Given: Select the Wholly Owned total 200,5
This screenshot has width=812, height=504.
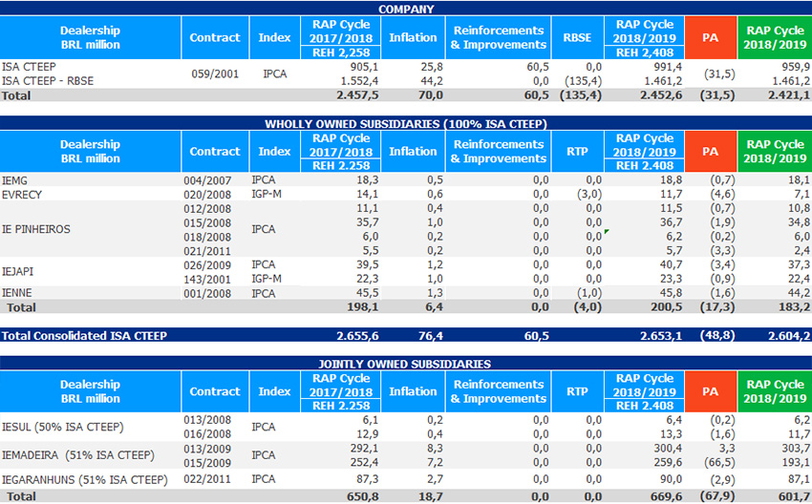Looking at the screenshot, I should point(667,307).
